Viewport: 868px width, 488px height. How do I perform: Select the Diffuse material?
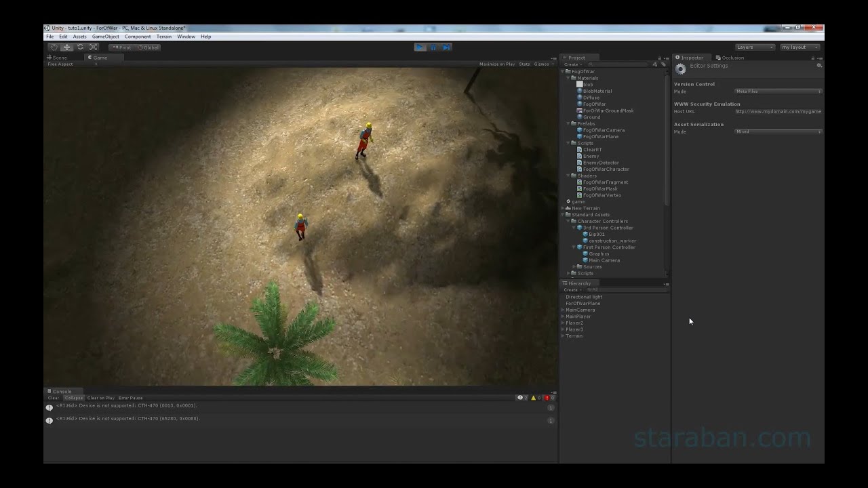click(587, 98)
